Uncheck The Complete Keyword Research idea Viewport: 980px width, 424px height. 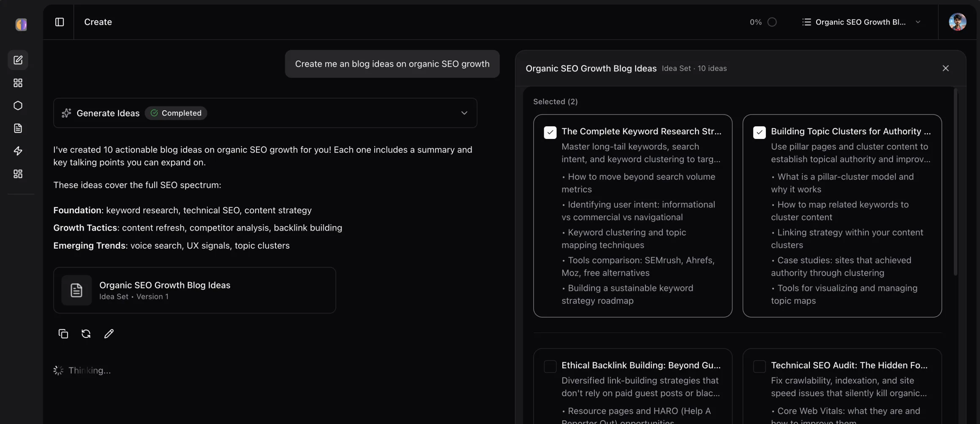(x=550, y=133)
